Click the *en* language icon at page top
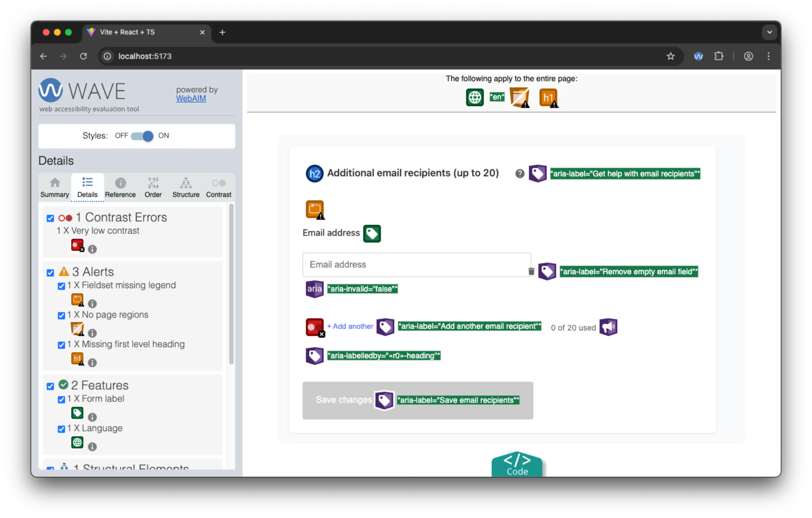This screenshot has width=812, height=518. coord(497,97)
